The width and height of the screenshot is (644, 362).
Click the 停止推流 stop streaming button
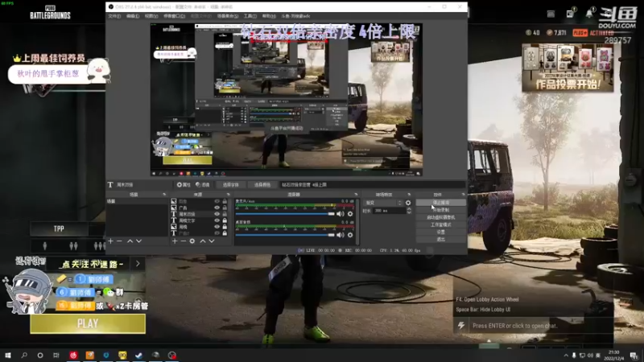440,203
